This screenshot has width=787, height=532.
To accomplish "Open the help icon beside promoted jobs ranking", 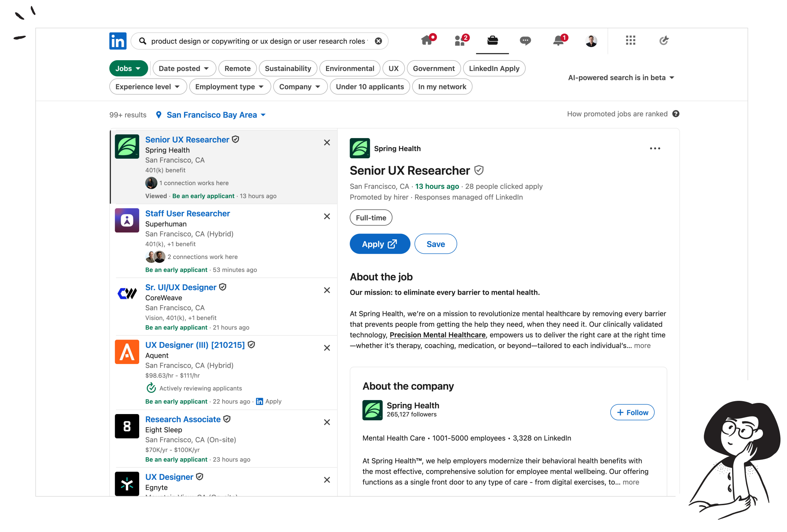I will click(x=676, y=114).
